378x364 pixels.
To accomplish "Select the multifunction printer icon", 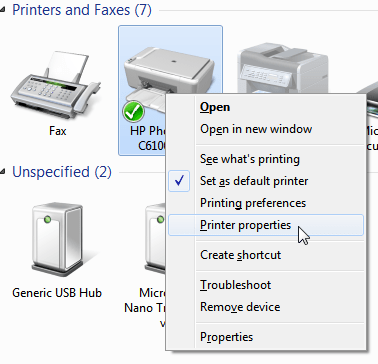I will pos(283,68).
